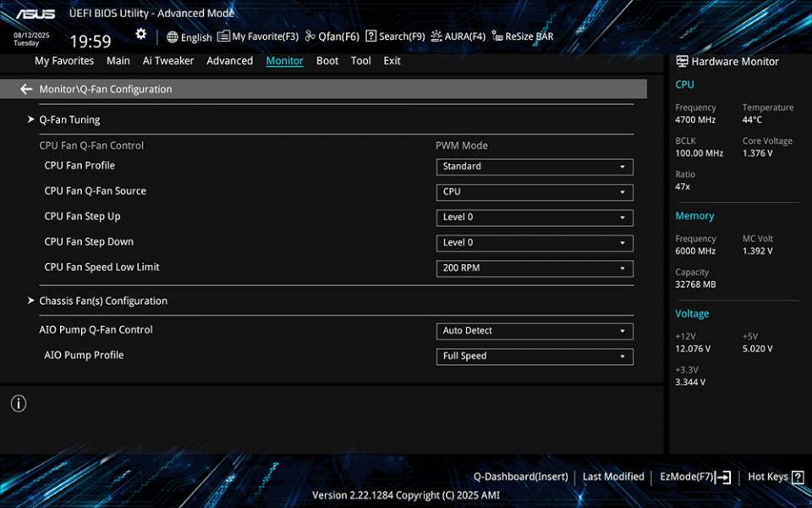The height and width of the screenshot is (508, 812).
Task: Expand Q-Fan Tuning
Action: [68, 119]
